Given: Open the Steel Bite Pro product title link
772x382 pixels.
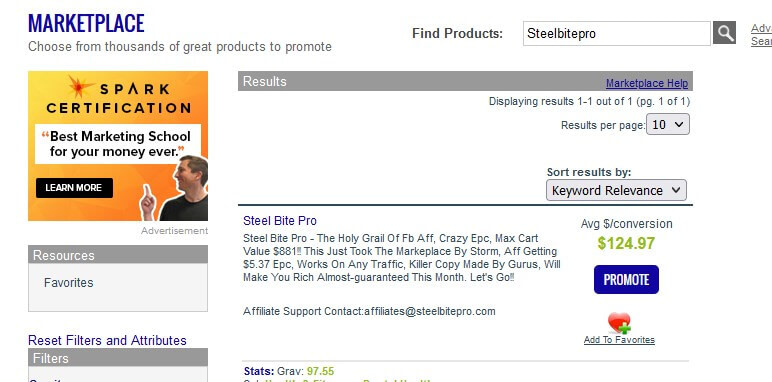Looking at the screenshot, I should point(280,221).
